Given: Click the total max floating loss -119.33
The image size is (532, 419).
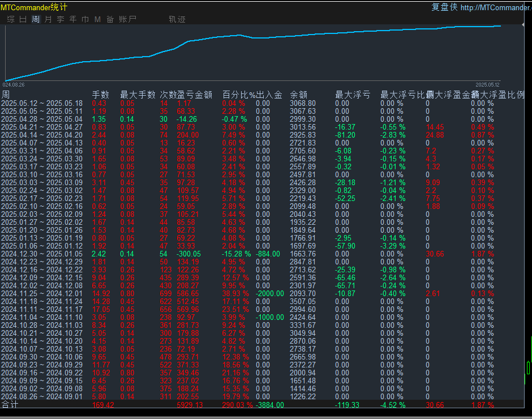Looking at the screenshot, I should pos(347,405).
